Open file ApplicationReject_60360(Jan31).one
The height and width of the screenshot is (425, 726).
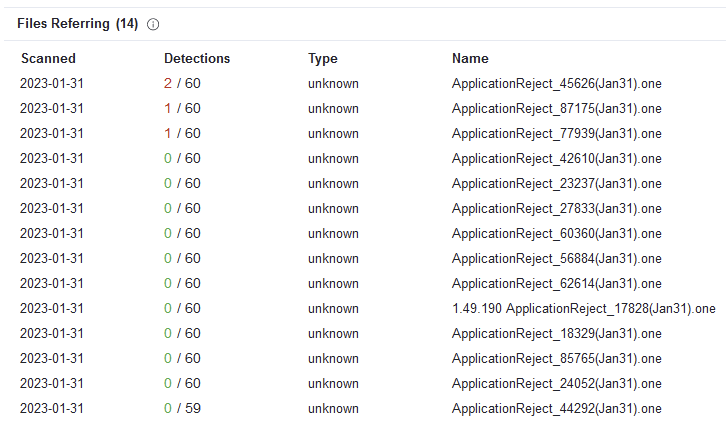point(556,234)
